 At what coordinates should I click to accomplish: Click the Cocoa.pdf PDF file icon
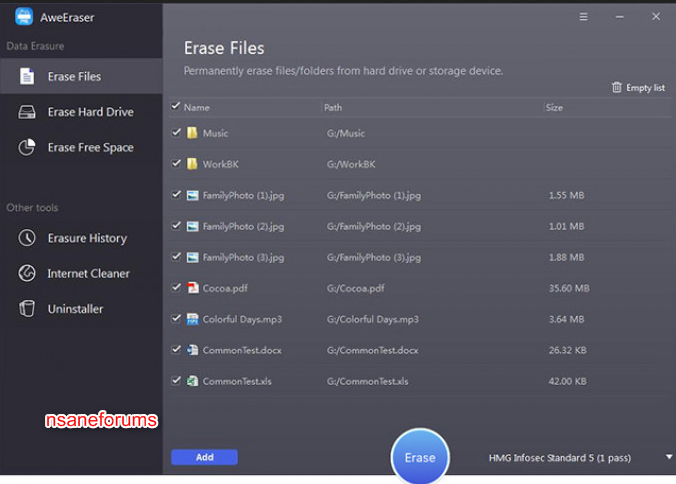coord(193,288)
